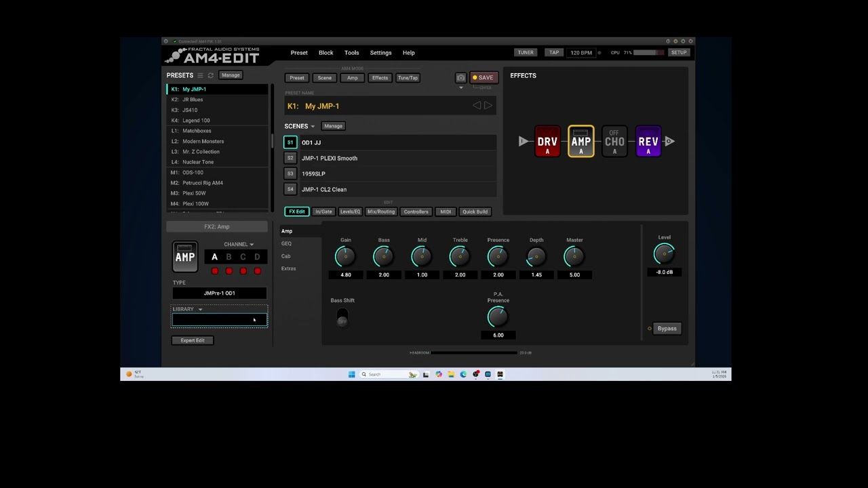Screen dimensions: 868x488
Task: Open SETUP from the top bar
Action: pos(679,52)
